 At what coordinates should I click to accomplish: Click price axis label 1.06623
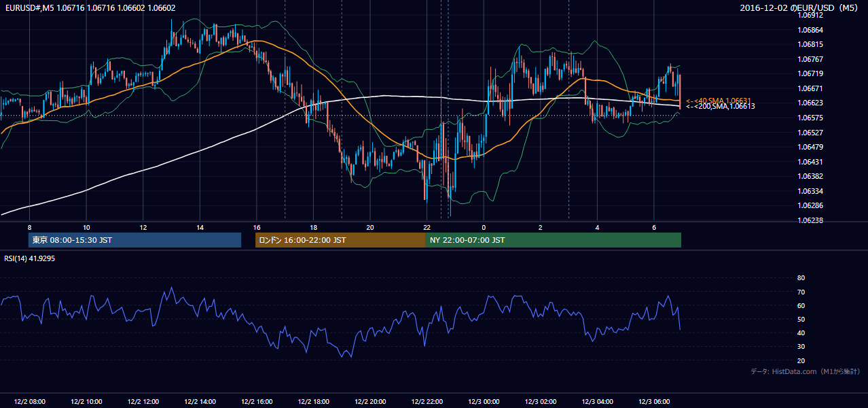pyautogui.click(x=810, y=103)
